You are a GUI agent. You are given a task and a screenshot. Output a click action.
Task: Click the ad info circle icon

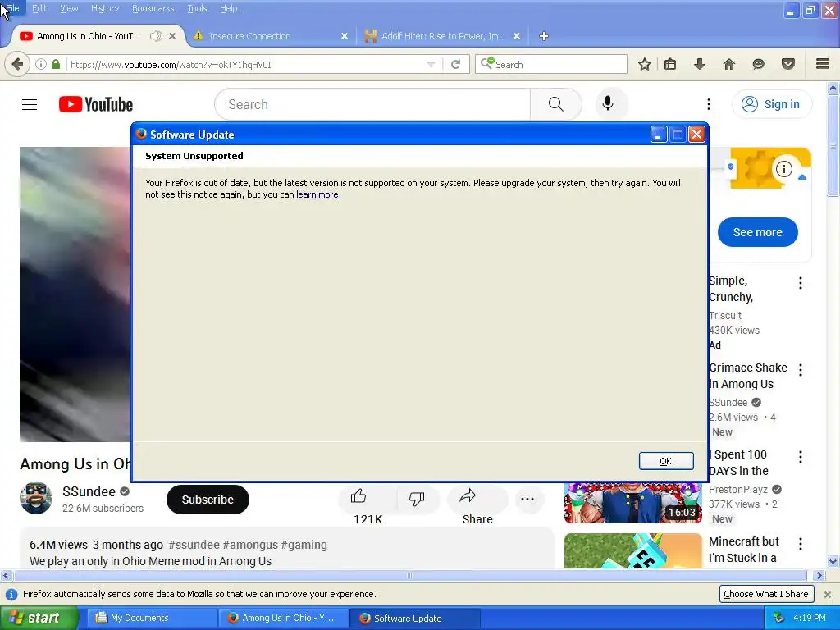click(x=783, y=169)
